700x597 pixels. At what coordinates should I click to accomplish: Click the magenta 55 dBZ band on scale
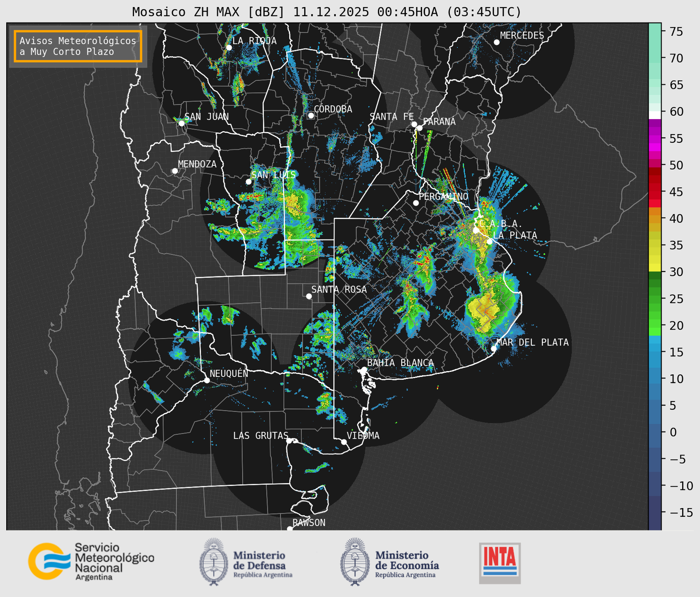655,138
